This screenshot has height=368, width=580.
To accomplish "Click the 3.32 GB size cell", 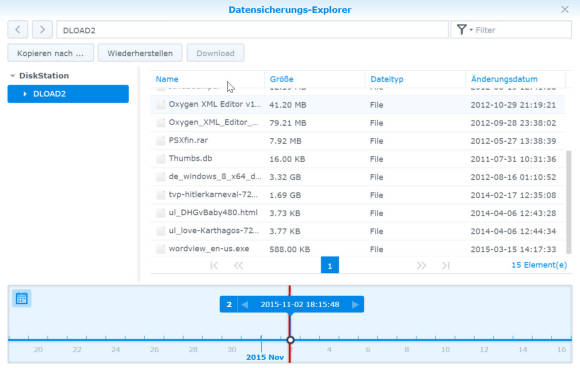I will pos(285,177).
